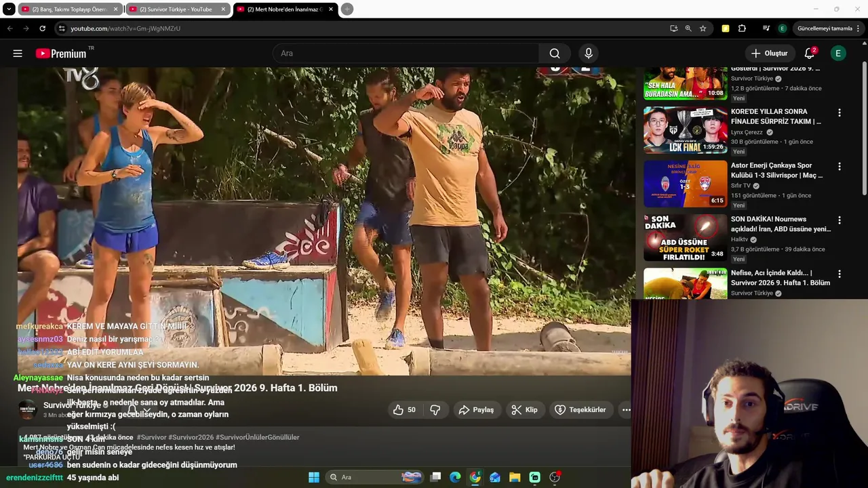Open options menu for Nefise, Acı İçinde video
The width and height of the screenshot is (868, 488).
840,274
